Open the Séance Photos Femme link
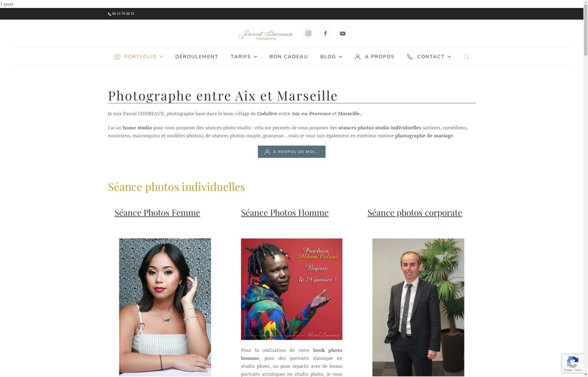The image size is (588, 377). [x=157, y=213]
